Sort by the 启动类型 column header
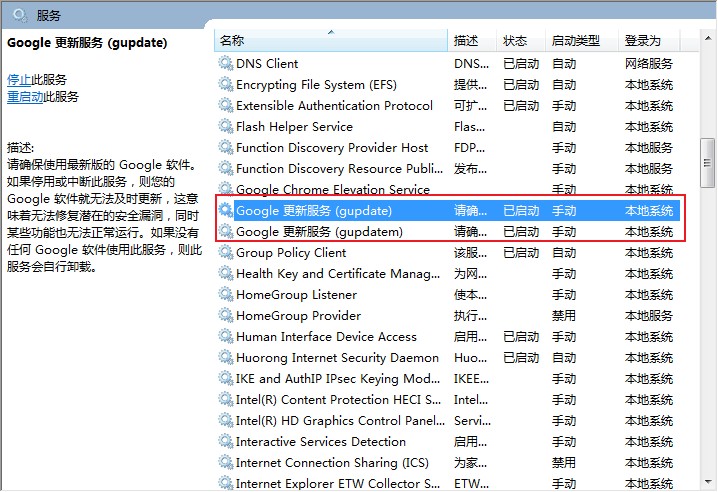This screenshot has height=492, width=718. click(x=582, y=41)
